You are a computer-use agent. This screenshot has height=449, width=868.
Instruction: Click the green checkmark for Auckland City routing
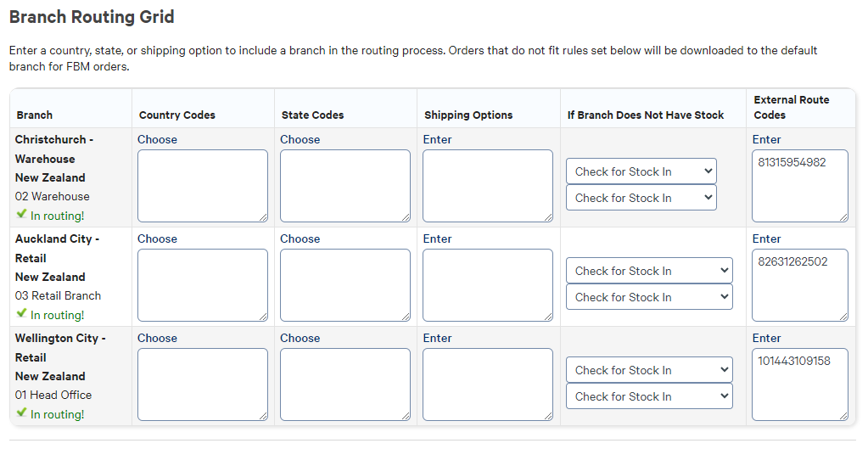tap(22, 314)
